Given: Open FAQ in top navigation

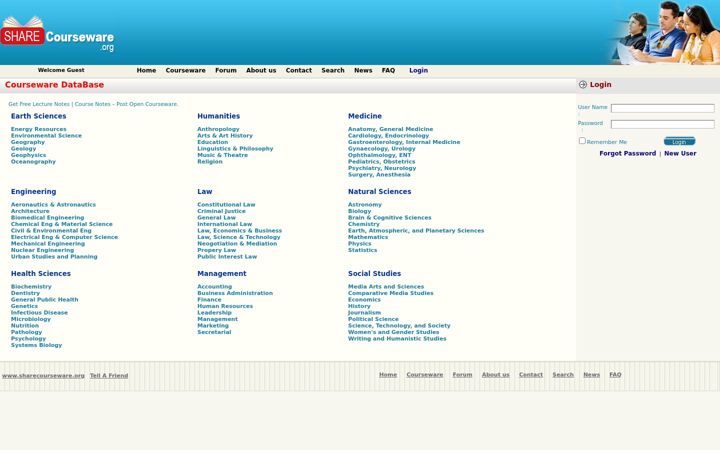Looking at the screenshot, I should (388, 70).
